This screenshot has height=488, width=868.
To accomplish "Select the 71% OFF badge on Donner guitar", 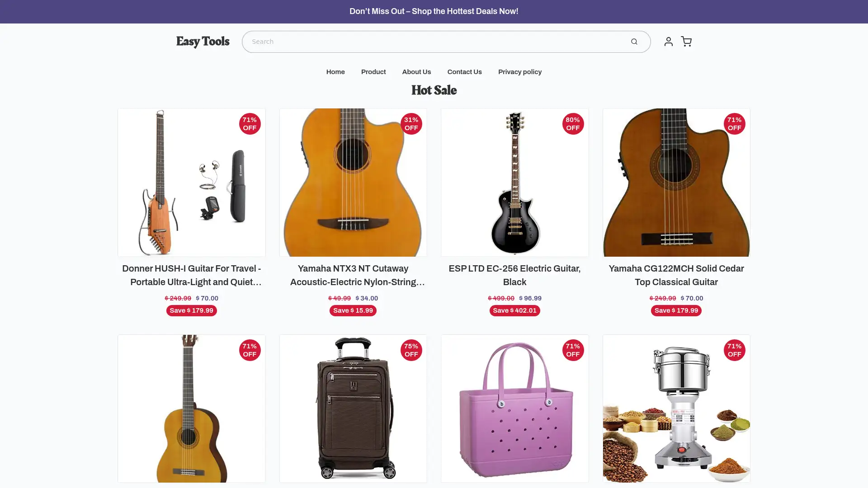I will coord(250,124).
